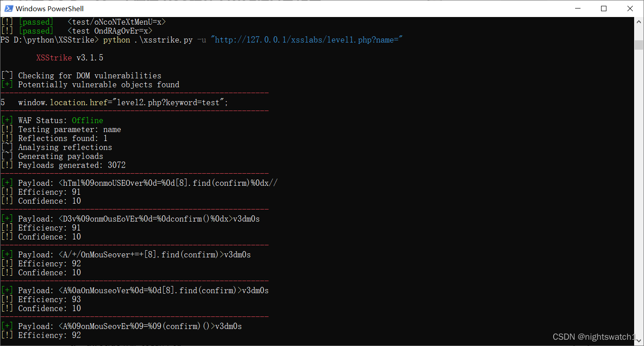This screenshot has height=346, width=644.
Task: Maximize the PowerShell window
Action: pyautogui.click(x=603, y=9)
